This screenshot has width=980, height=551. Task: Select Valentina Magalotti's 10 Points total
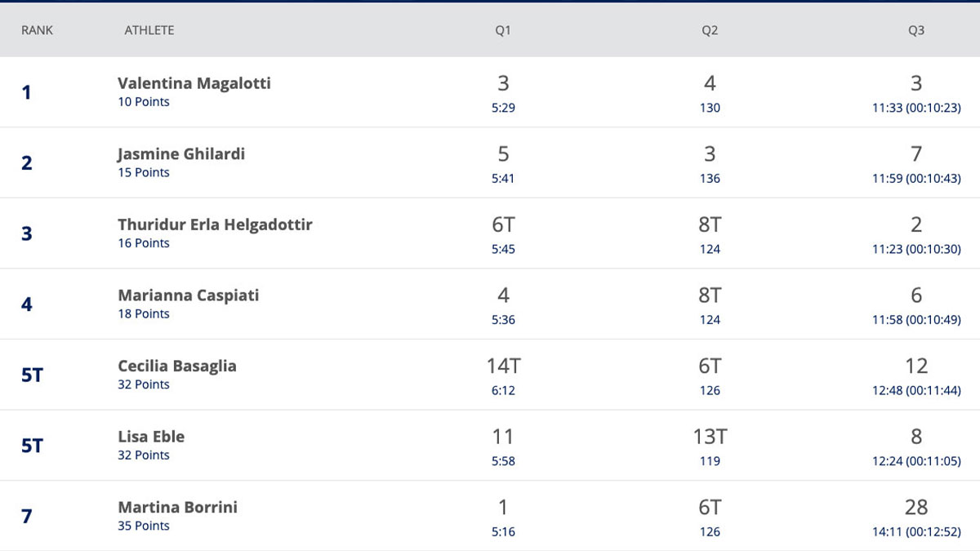(144, 102)
